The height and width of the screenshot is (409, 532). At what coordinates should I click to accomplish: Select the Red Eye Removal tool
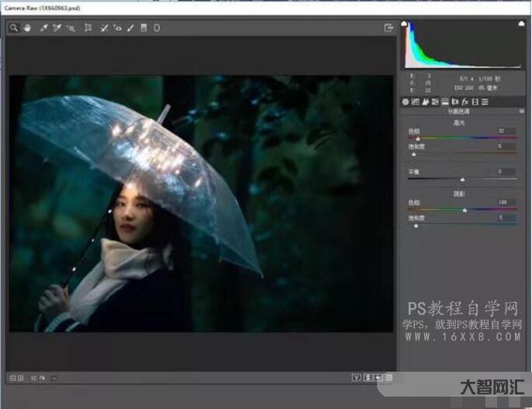click(117, 28)
